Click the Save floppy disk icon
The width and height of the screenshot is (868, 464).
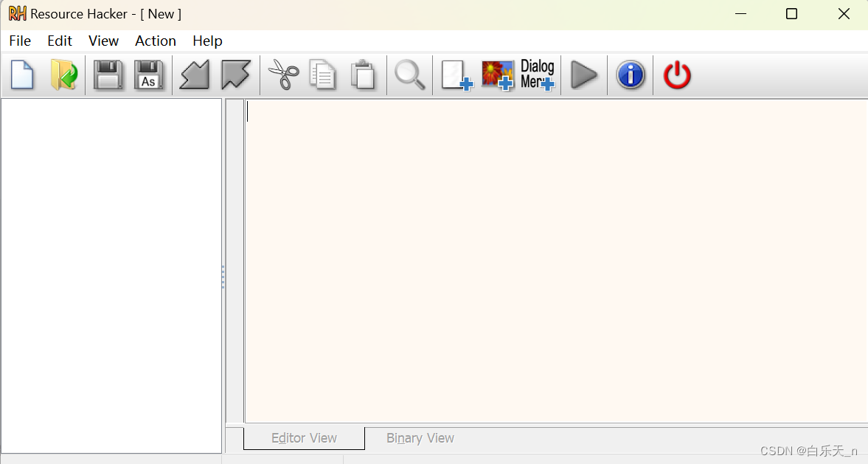click(108, 75)
